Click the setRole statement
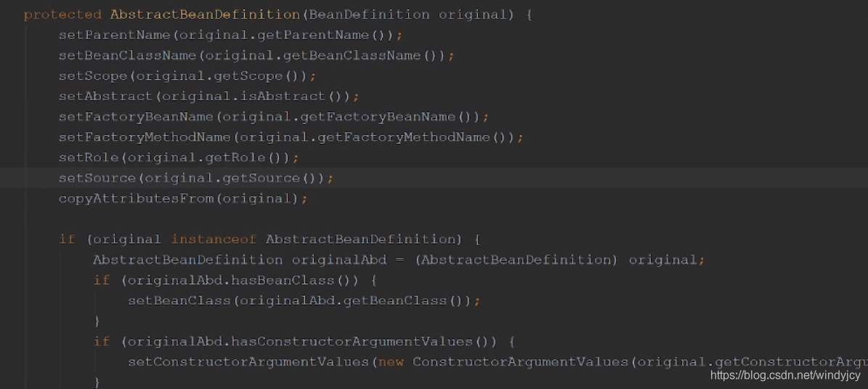 [x=179, y=159]
